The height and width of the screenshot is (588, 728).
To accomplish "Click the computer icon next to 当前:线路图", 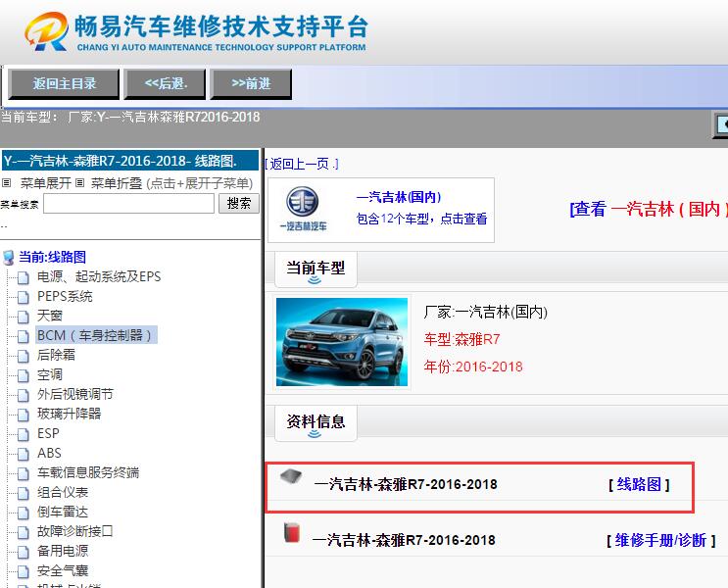I will [9, 258].
